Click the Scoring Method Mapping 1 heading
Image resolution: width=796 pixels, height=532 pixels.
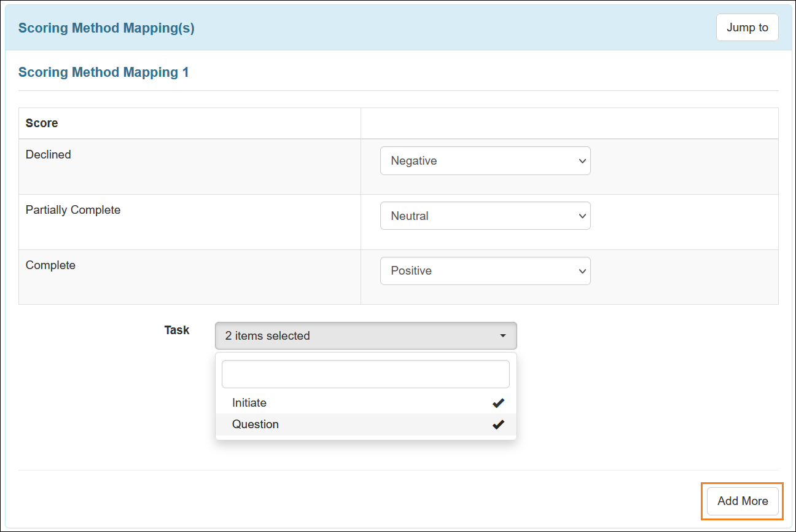pos(103,72)
